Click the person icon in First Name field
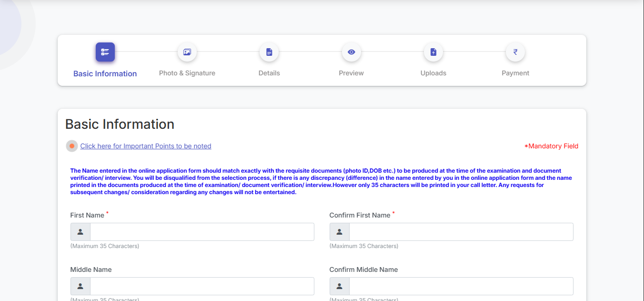644x301 pixels. tap(80, 231)
